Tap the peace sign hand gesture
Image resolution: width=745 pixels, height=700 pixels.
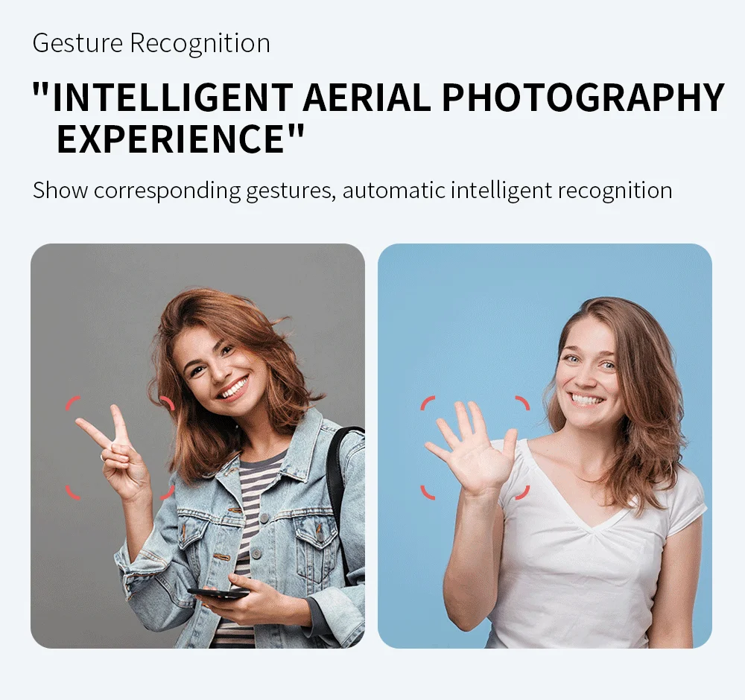(x=115, y=451)
